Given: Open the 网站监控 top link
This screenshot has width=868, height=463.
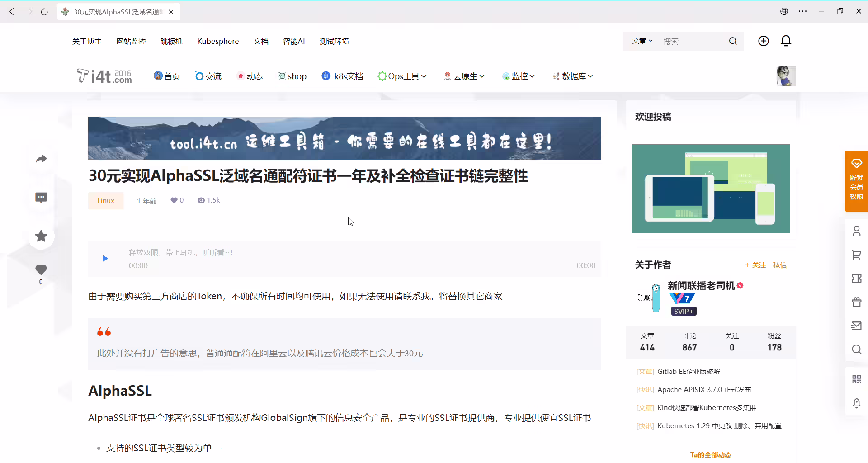Looking at the screenshot, I should point(131,41).
